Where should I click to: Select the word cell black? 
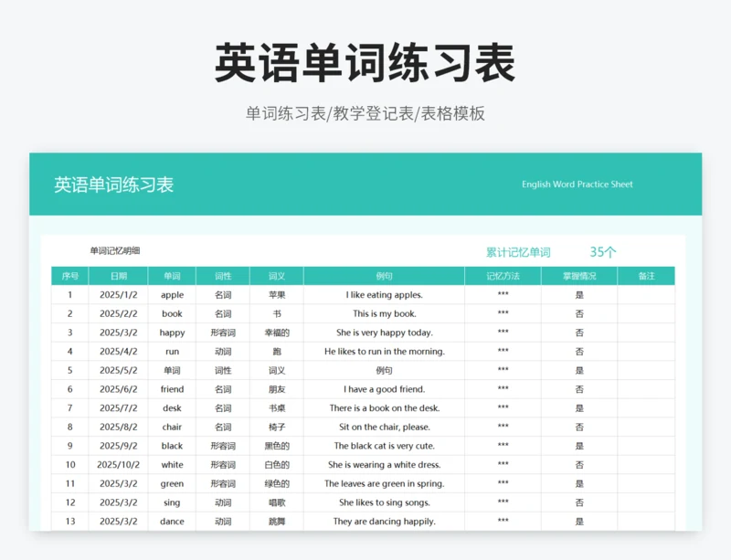pyautogui.click(x=172, y=446)
